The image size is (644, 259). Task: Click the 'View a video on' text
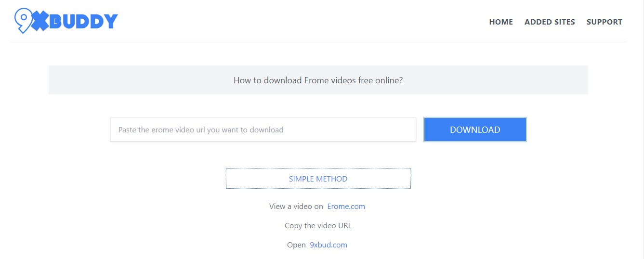[296, 206]
